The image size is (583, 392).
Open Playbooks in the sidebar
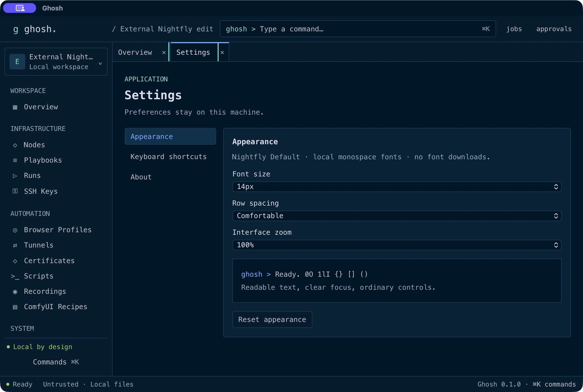tap(56, 160)
